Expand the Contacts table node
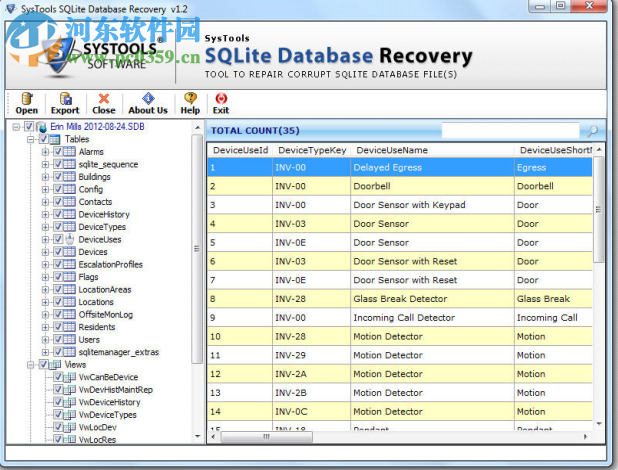Screen dimensions: 618x470 [45, 202]
